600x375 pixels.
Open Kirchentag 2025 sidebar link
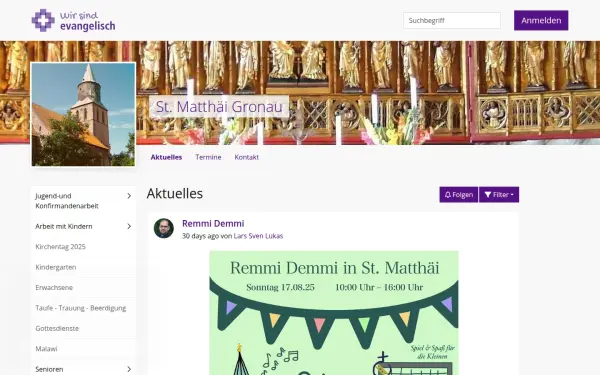60,247
